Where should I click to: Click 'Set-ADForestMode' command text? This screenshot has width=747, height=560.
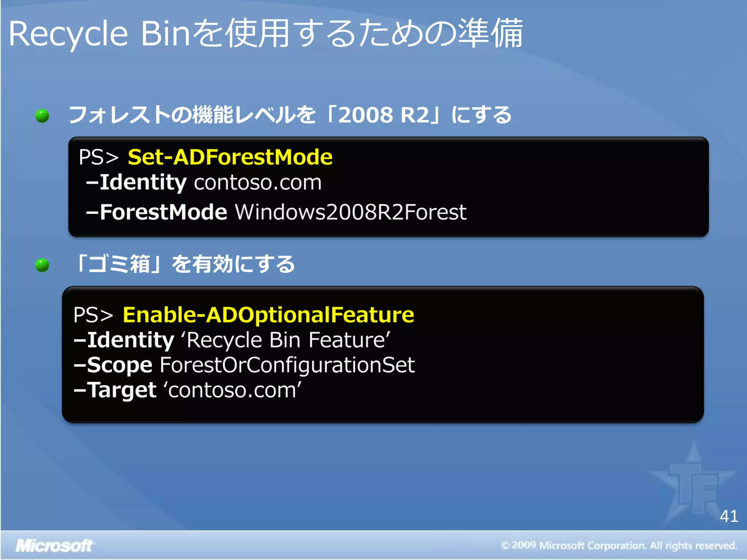click(230, 157)
